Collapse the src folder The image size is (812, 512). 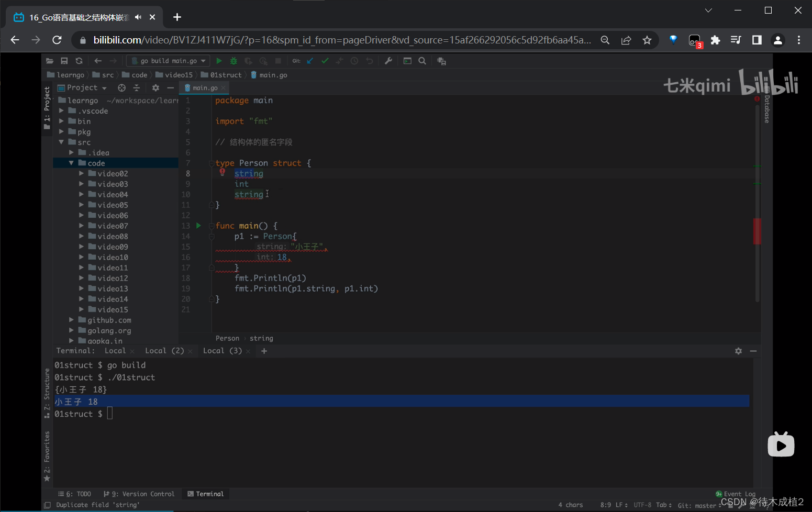point(61,142)
